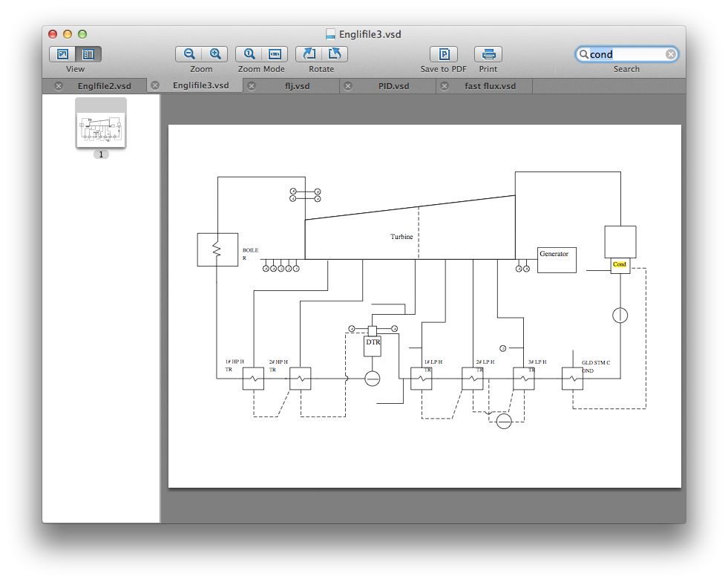
Task: Open the search options magnifier
Action: point(584,54)
